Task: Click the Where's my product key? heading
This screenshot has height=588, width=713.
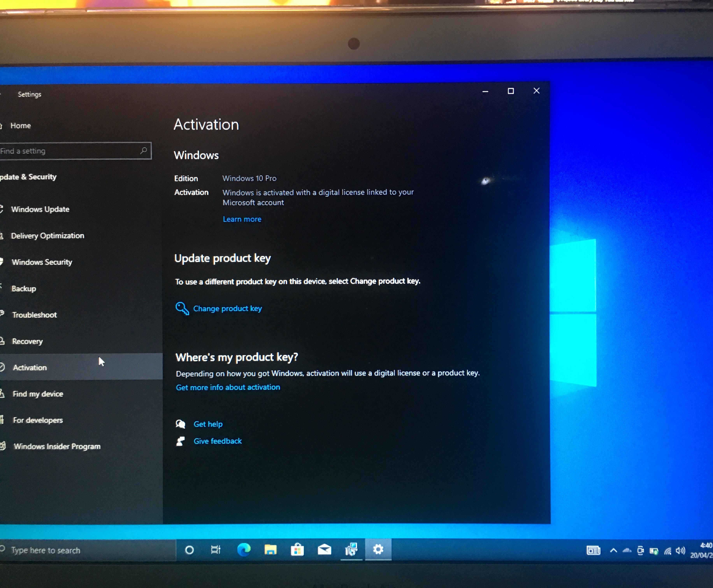Action: coord(237,357)
